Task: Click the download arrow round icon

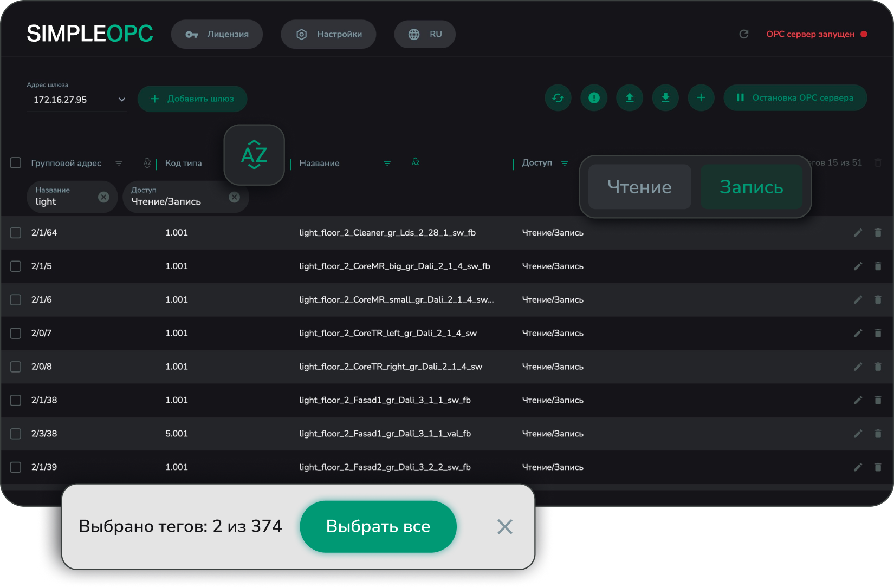Action: point(665,98)
